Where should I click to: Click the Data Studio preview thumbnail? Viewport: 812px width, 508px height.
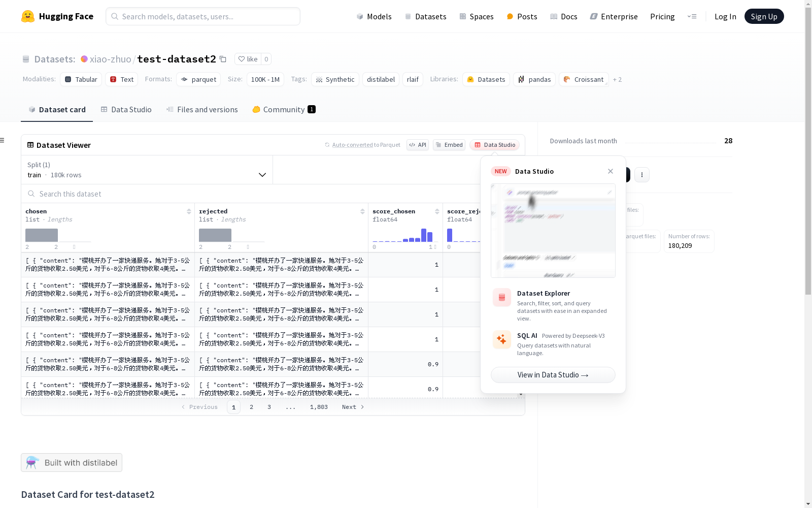(553, 231)
